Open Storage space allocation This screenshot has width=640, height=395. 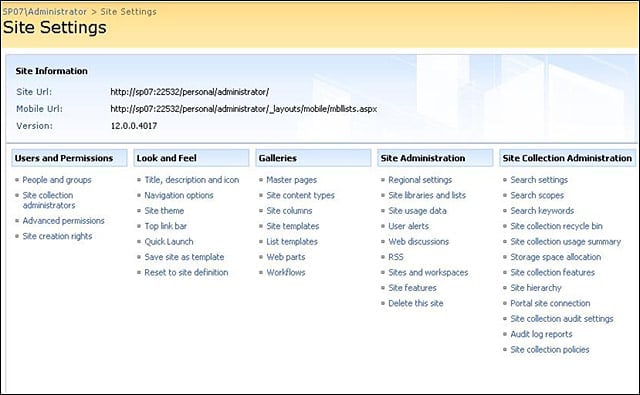pos(556,257)
